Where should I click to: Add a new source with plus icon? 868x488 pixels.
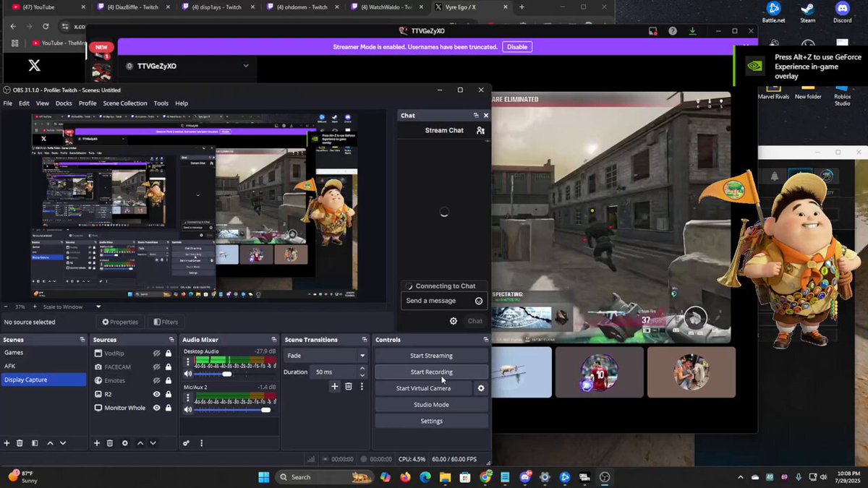click(x=97, y=443)
